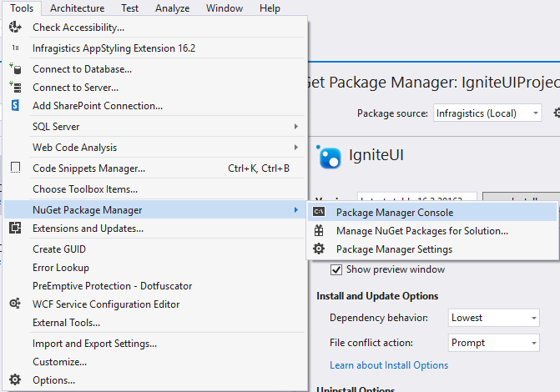Click the Manage NuGet Packages for Solution icon

319,230
